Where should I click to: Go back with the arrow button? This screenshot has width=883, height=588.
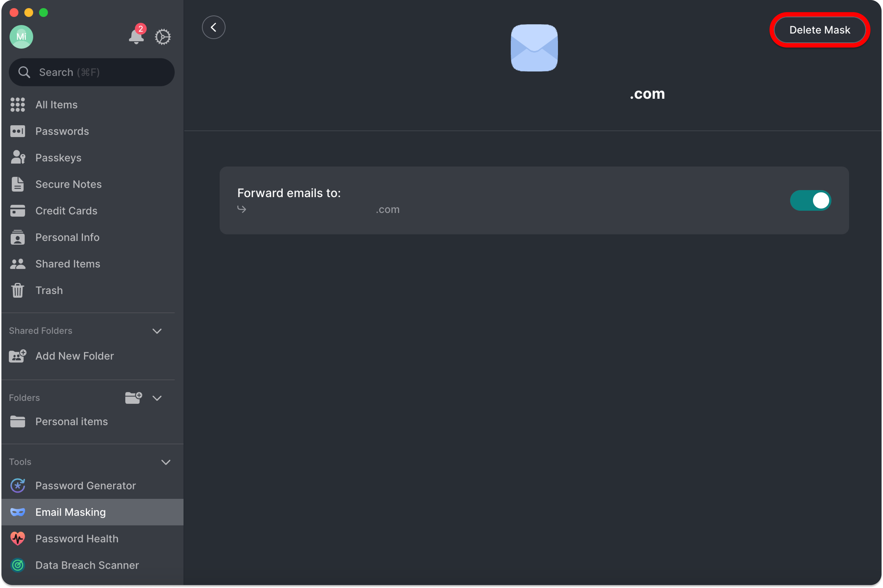coord(213,27)
